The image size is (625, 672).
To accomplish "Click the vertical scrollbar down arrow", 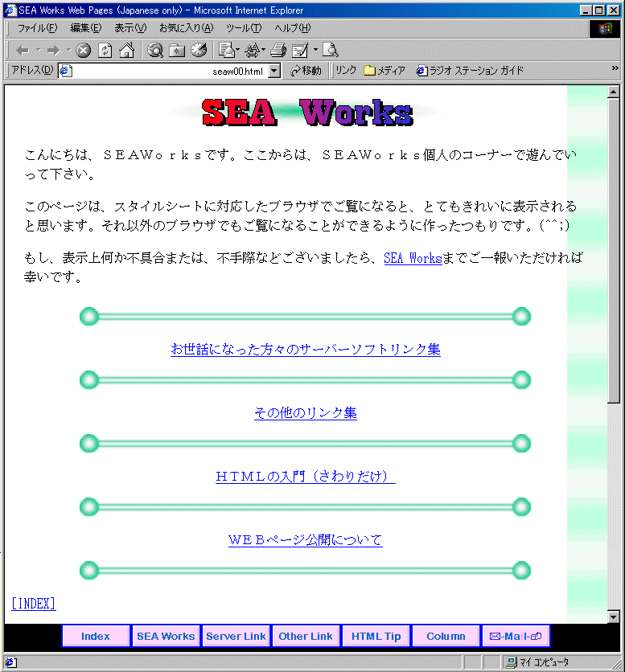I will 614,617.
